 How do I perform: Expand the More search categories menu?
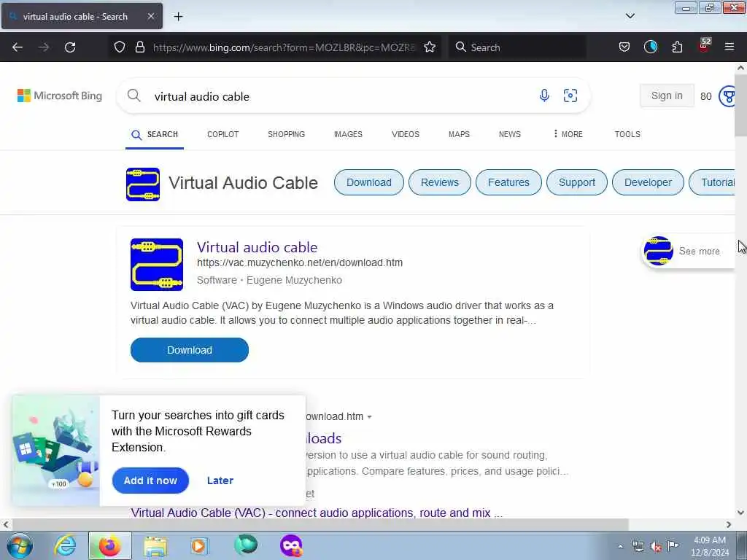click(568, 134)
